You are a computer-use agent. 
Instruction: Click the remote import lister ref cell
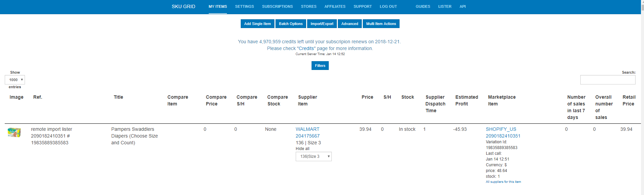point(52,136)
